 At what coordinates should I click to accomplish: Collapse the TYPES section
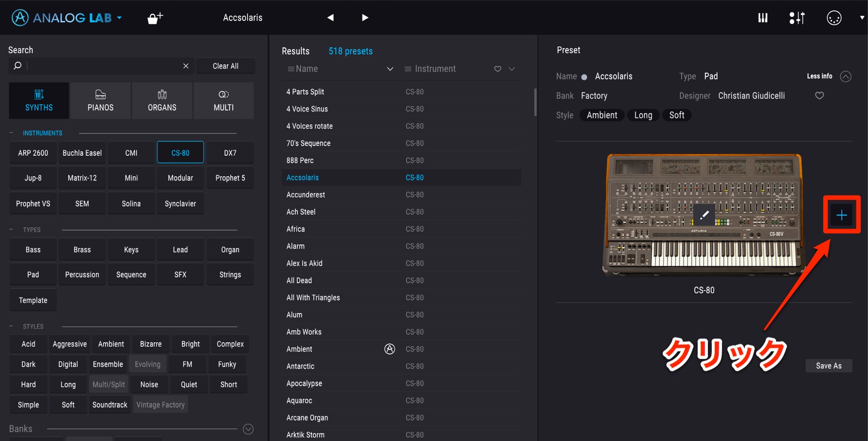pyautogui.click(x=11, y=229)
